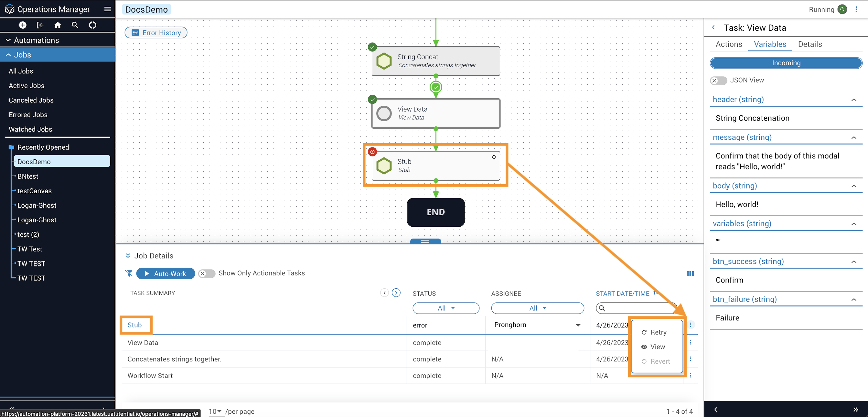The height and width of the screenshot is (417, 868).
Task: Collapse the header (string) section
Action: 853,100
